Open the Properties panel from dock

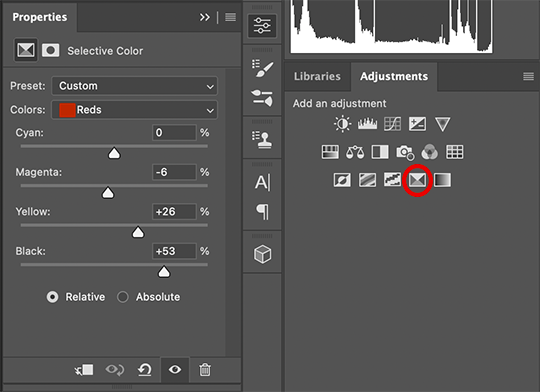[x=262, y=26]
